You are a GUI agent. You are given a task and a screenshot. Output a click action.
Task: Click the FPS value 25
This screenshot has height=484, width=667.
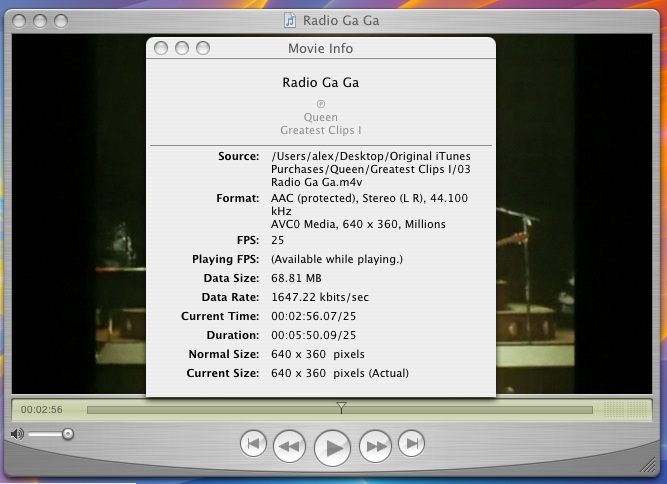point(277,240)
